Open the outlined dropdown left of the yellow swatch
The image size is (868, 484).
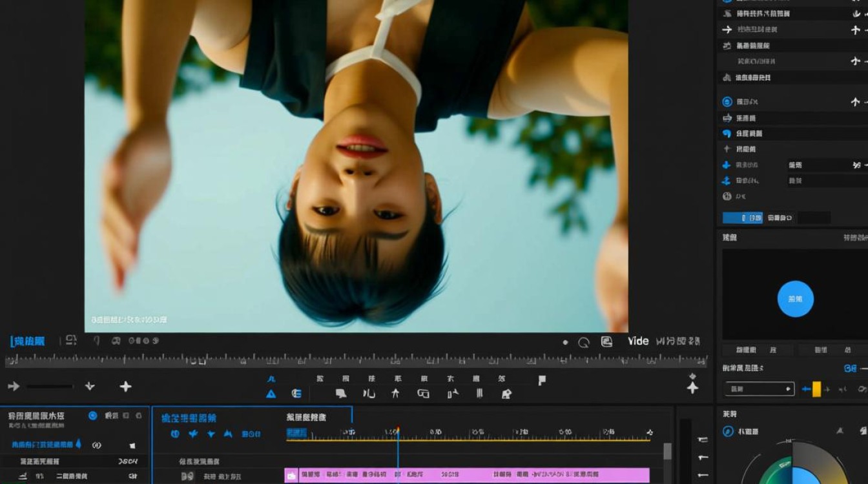tap(759, 389)
